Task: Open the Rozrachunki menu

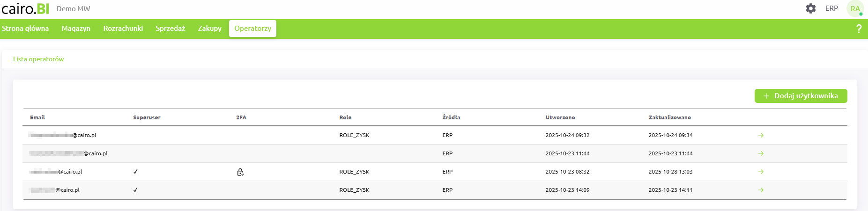Action: pos(123,29)
